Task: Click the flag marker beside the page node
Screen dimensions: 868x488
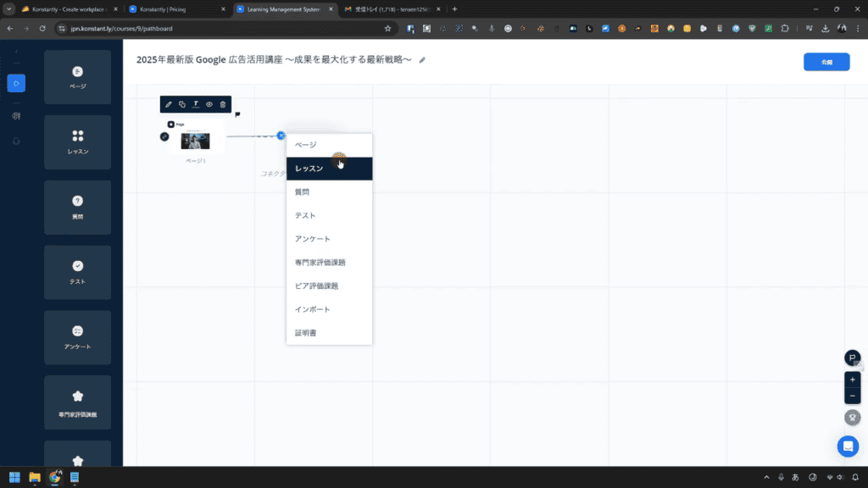Action: (237, 114)
